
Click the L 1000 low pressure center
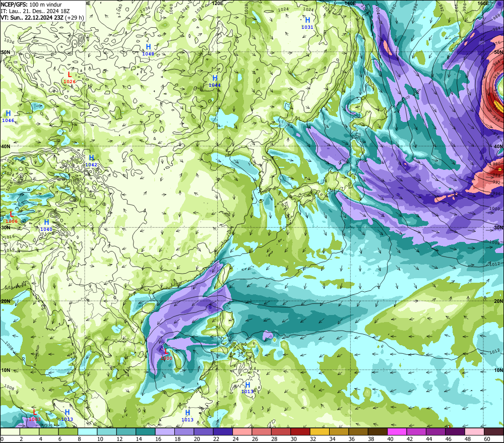[x=166, y=354]
